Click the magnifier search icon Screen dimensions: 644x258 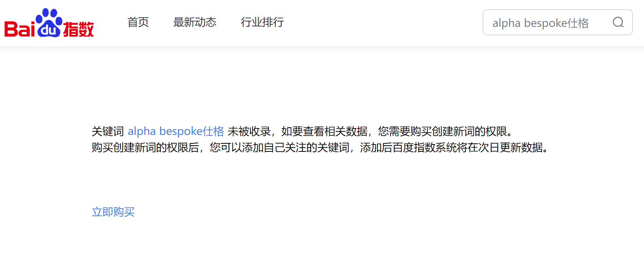[x=618, y=22]
